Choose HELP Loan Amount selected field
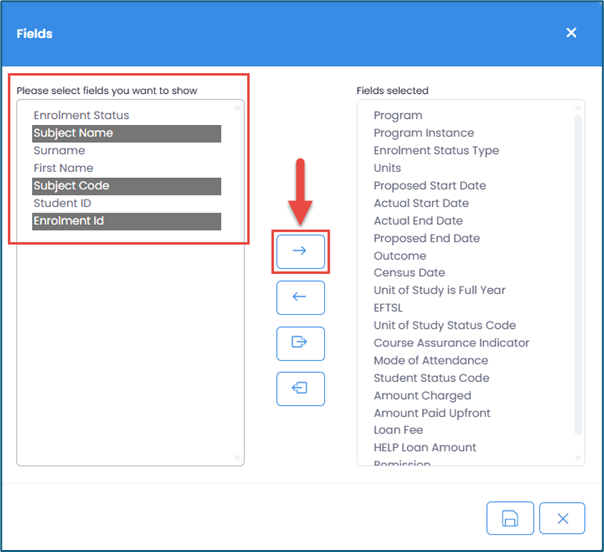This screenshot has width=604, height=552. (425, 447)
